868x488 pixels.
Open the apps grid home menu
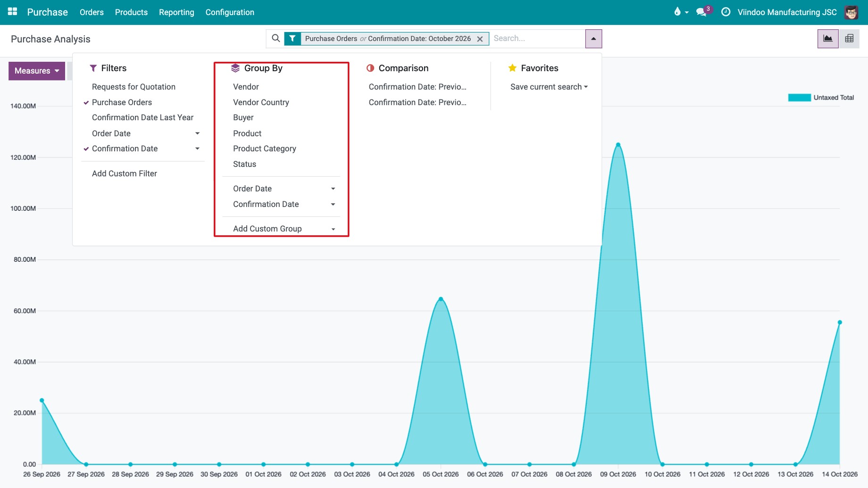click(x=13, y=12)
